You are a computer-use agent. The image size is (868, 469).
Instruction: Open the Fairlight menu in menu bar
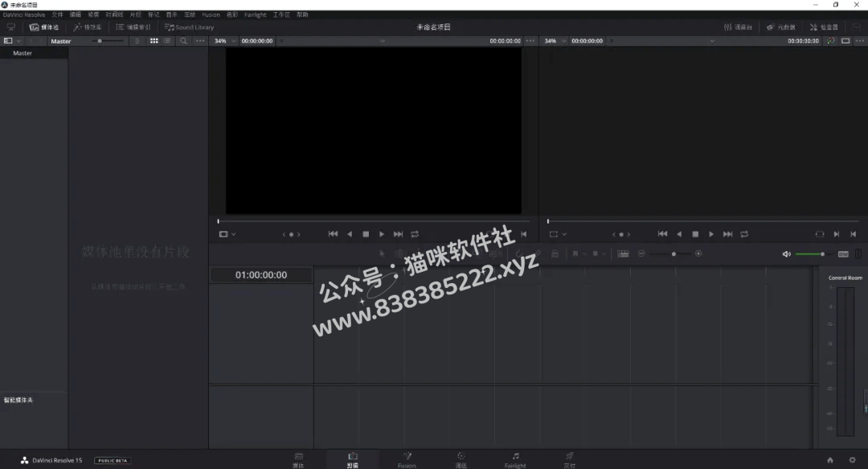(x=256, y=15)
